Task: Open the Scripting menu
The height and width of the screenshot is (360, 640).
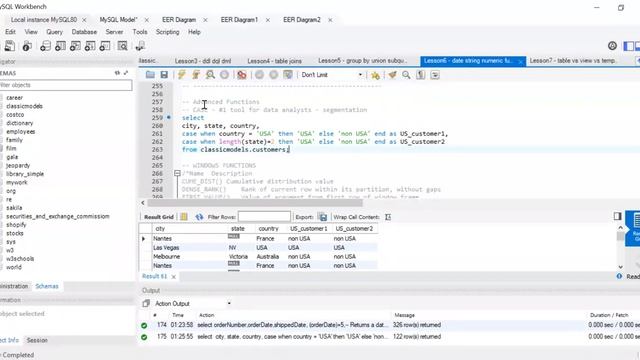Action: point(167,32)
